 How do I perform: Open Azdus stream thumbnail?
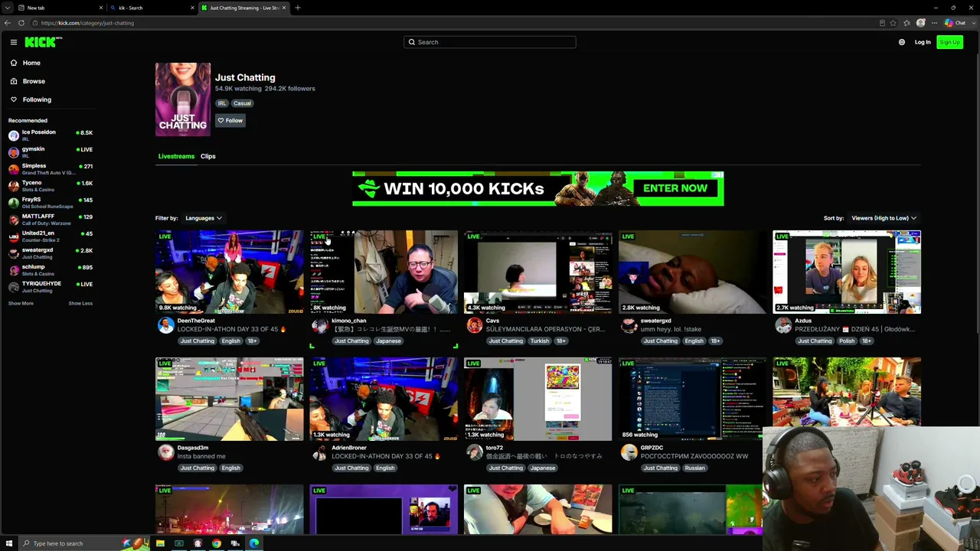(847, 272)
